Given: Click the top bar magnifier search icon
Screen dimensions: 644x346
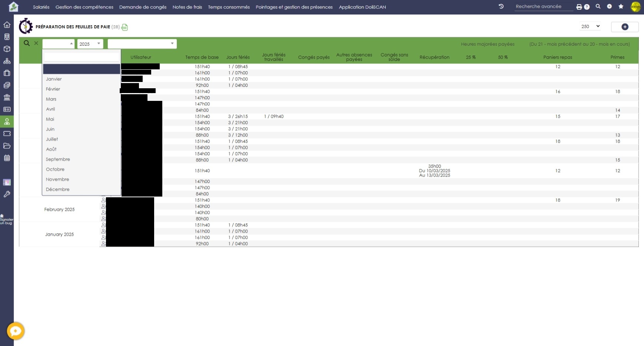Looking at the screenshot, I should 598,6.
